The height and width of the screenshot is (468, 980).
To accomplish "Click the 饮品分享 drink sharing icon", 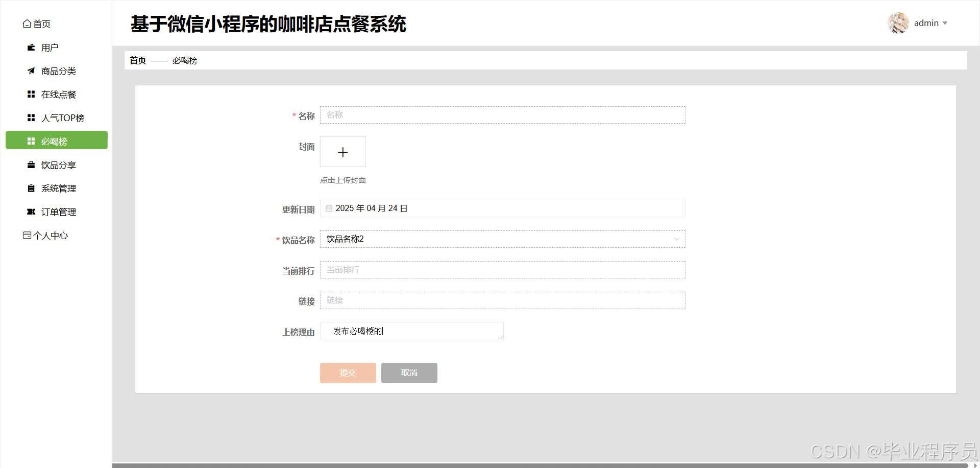I will (x=31, y=165).
